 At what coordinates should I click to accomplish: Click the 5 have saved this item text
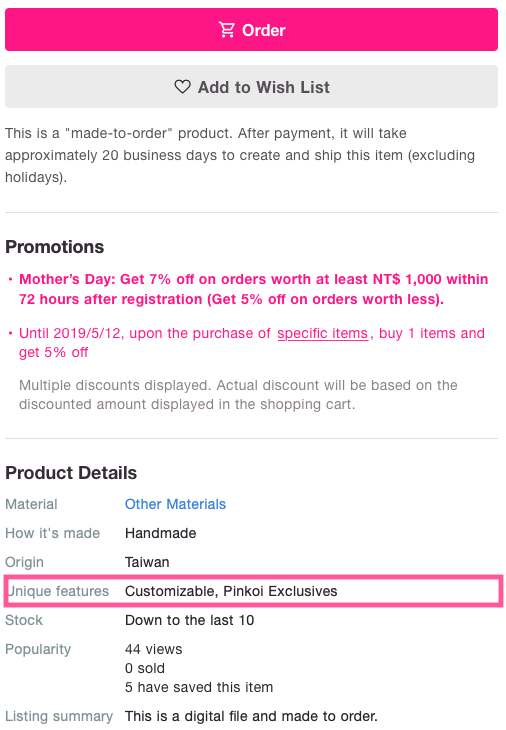[x=199, y=687]
